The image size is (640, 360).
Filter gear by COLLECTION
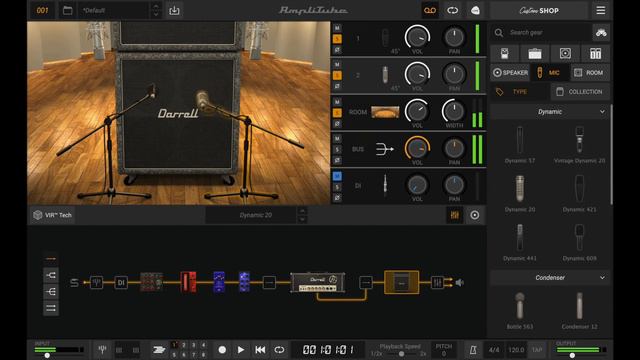(x=580, y=92)
